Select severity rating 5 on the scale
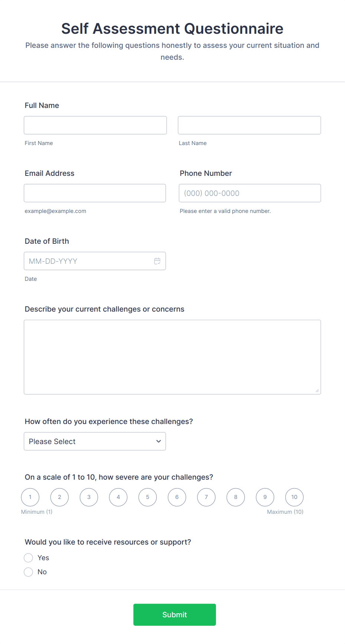The width and height of the screenshot is (345, 644). [147, 497]
